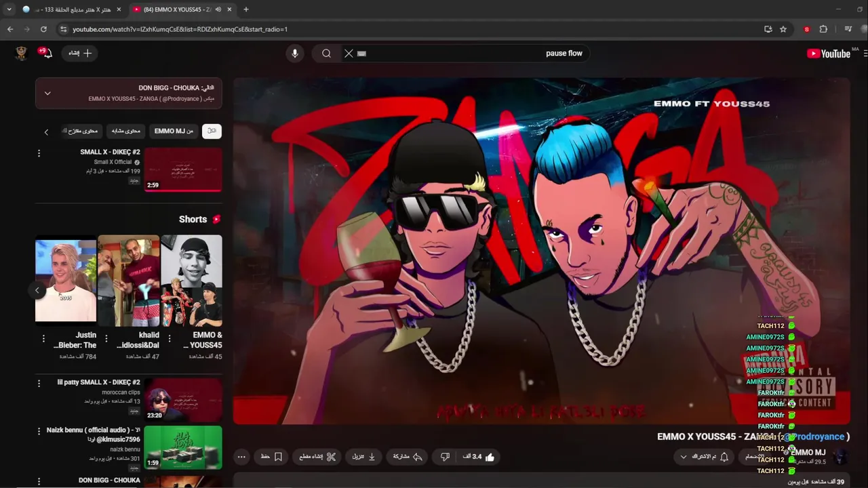Screen dimensions: 868x488
Task: Click the install app icon in address bar
Action: pos(768,29)
